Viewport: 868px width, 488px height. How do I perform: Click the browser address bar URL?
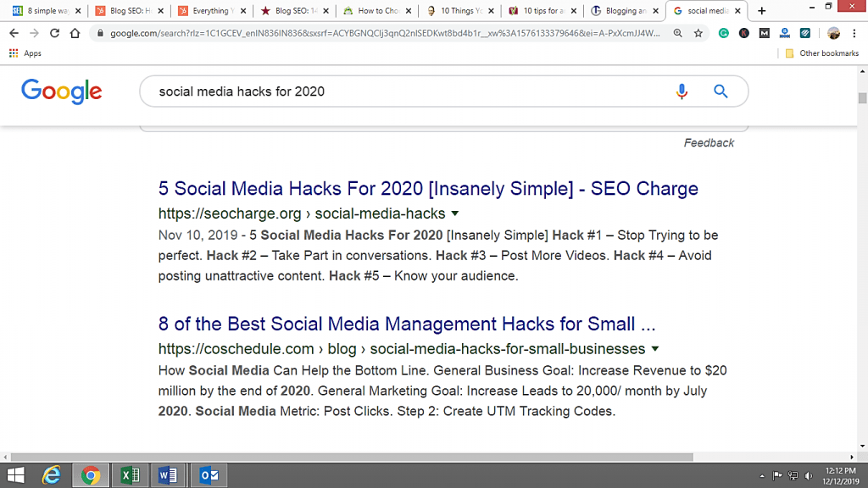click(385, 33)
